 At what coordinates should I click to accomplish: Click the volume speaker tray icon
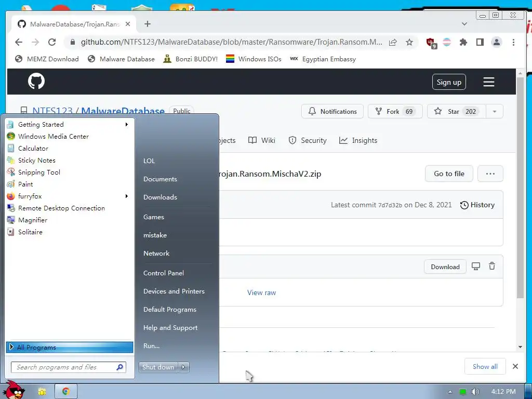coord(475,392)
